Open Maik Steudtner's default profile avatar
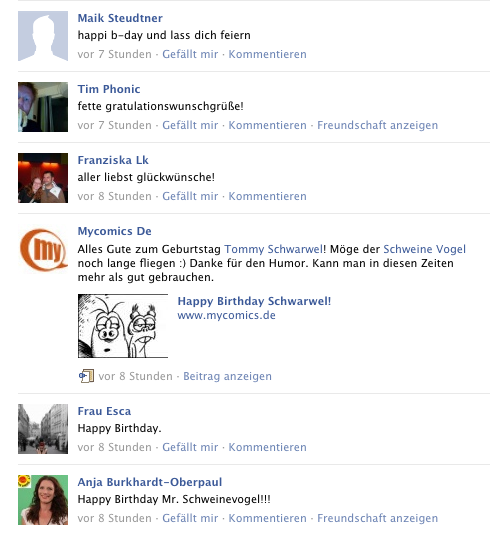Screen dimensions: 490x534 (x=43, y=36)
